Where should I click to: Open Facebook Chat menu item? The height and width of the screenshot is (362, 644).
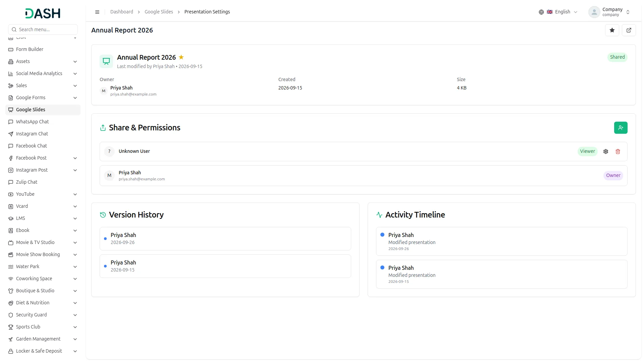pos(43,146)
